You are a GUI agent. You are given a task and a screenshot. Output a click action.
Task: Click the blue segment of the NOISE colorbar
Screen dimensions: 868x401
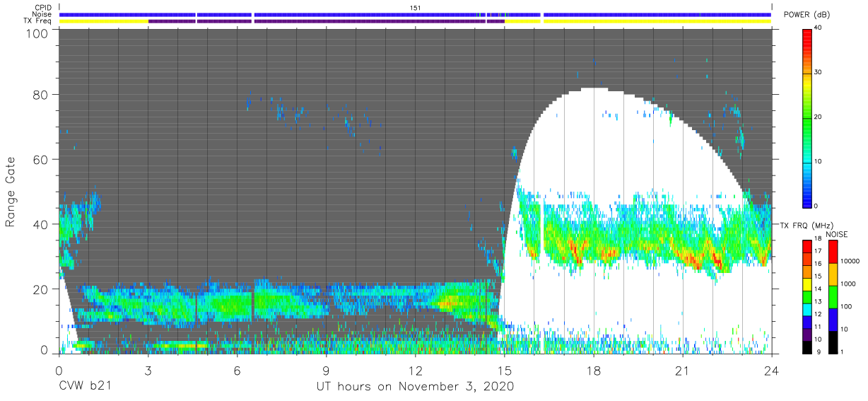pos(833,319)
